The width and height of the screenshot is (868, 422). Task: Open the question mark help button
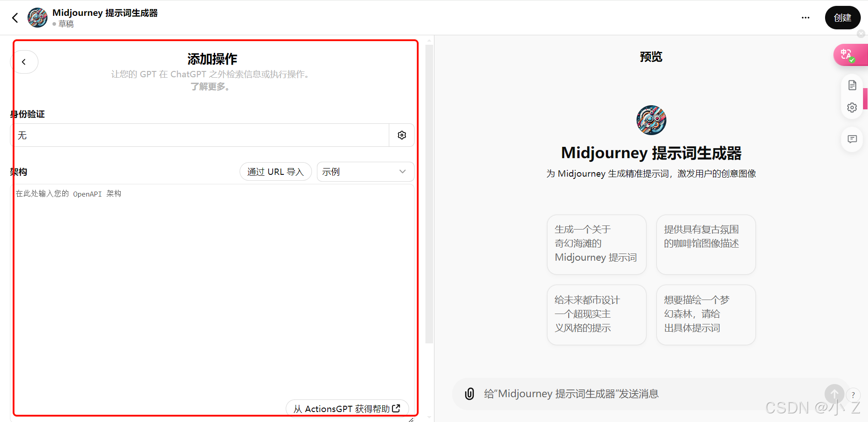[x=853, y=395]
